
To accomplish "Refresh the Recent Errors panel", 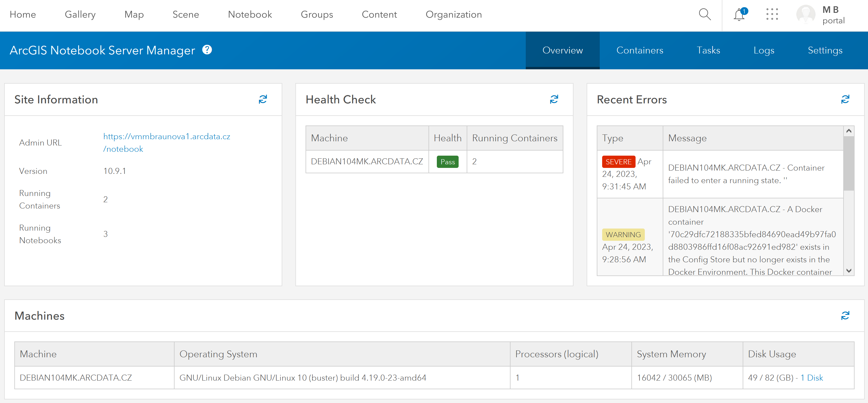I will coord(845,99).
